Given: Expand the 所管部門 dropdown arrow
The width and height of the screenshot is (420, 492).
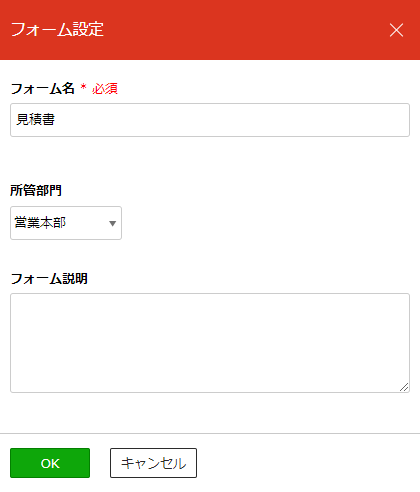Looking at the screenshot, I should pos(112,223).
